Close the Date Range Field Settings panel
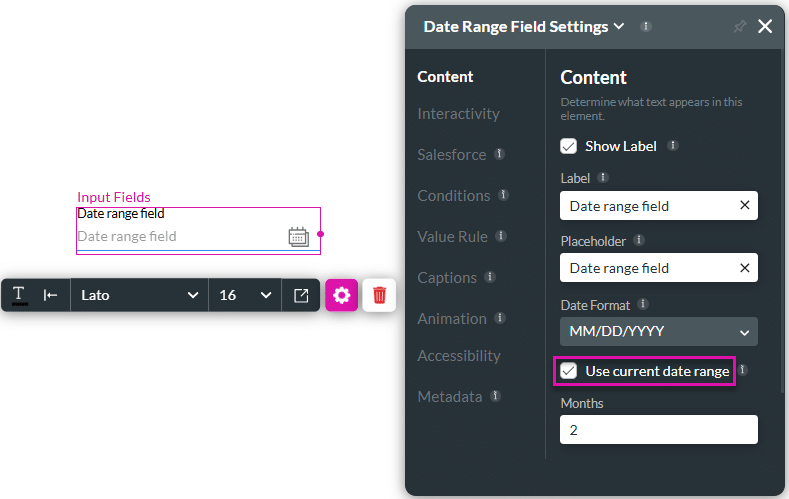The width and height of the screenshot is (789, 499). (x=765, y=26)
